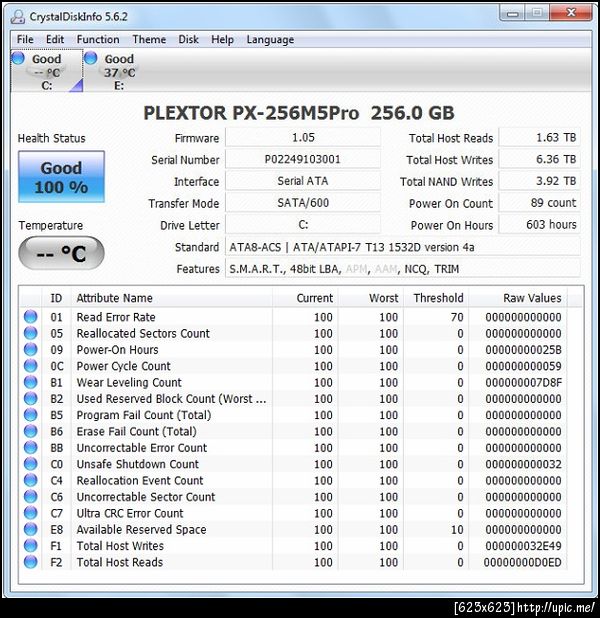This screenshot has height=618, width=600.
Task: Click the Power On Hours value 603 hours
Action: pyautogui.click(x=539, y=225)
